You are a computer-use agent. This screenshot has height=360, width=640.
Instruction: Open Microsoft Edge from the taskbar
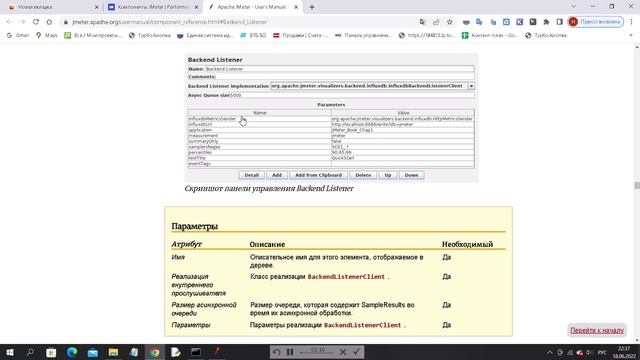(72, 352)
